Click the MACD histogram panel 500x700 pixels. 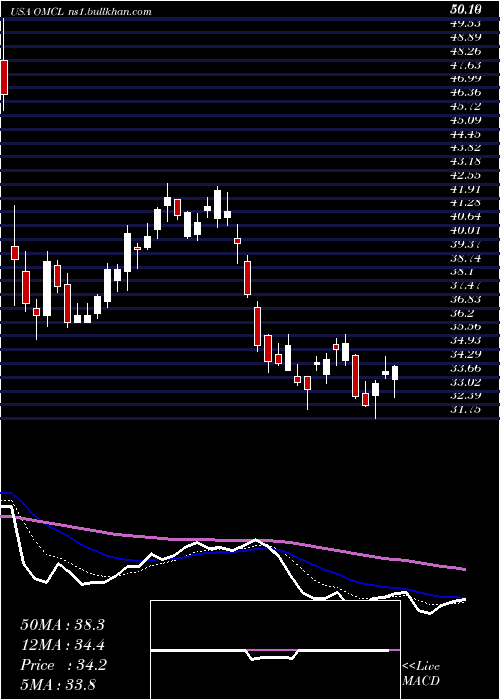[275, 650]
